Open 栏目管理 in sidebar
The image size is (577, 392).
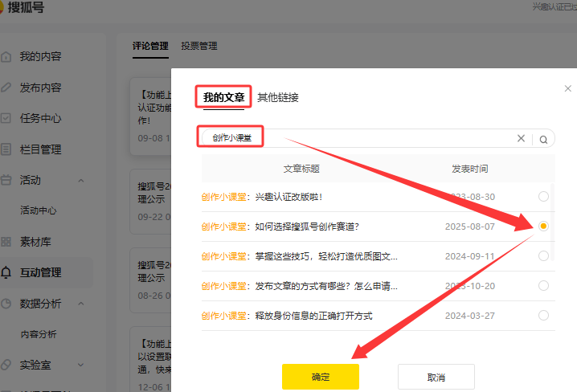click(x=40, y=149)
